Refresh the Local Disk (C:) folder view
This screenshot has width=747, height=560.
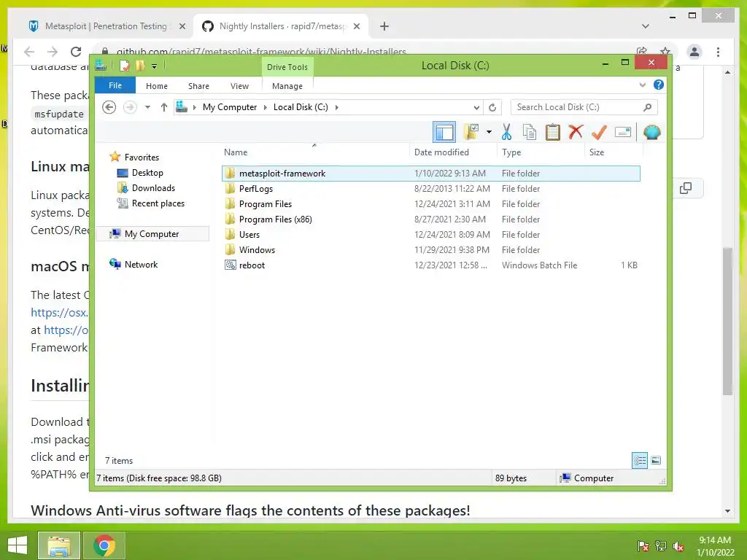492,107
